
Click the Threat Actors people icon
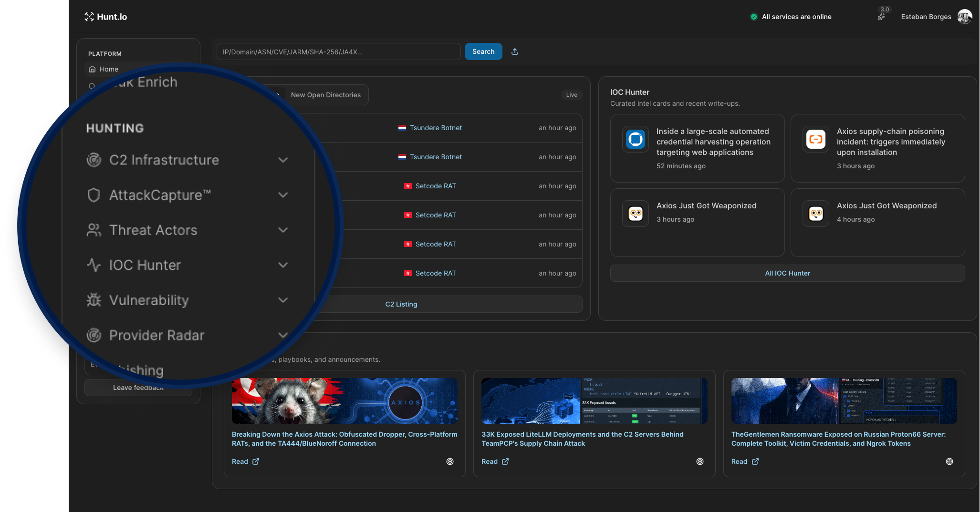pyautogui.click(x=94, y=230)
